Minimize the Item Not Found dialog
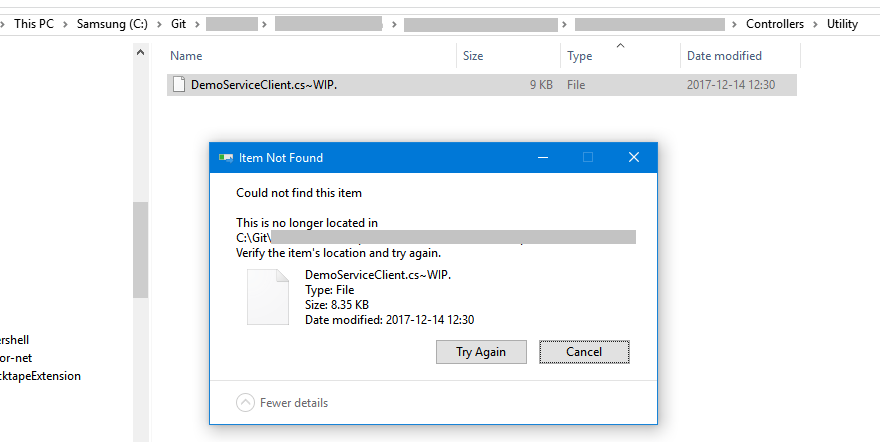 (x=541, y=158)
